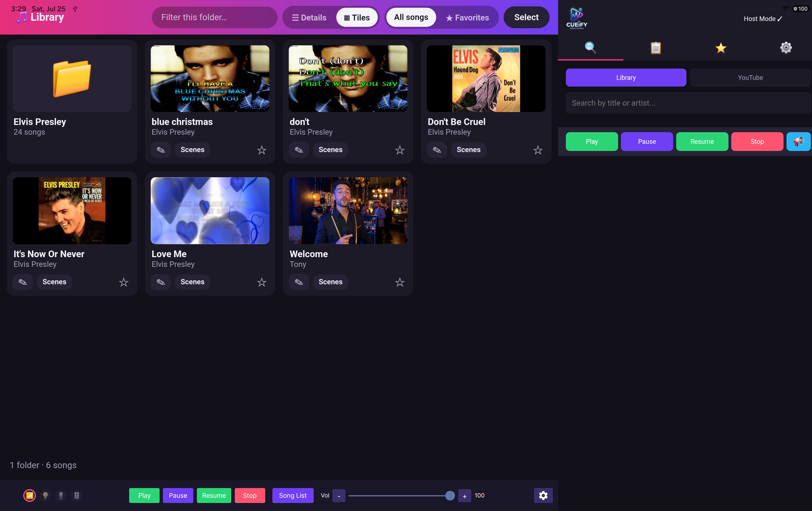The height and width of the screenshot is (511, 812).
Task: Edit blue christmas with pencil icon
Action: (x=161, y=150)
